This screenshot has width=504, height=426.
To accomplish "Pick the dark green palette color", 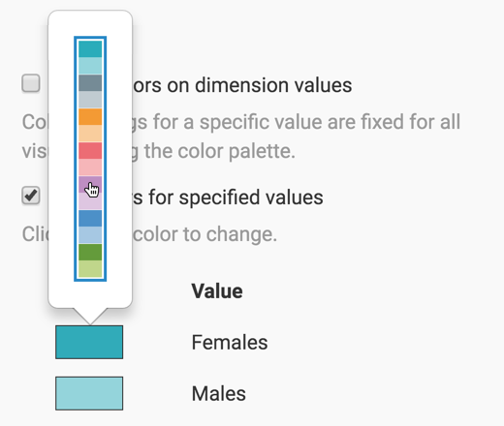I will pyautogui.click(x=90, y=252).
